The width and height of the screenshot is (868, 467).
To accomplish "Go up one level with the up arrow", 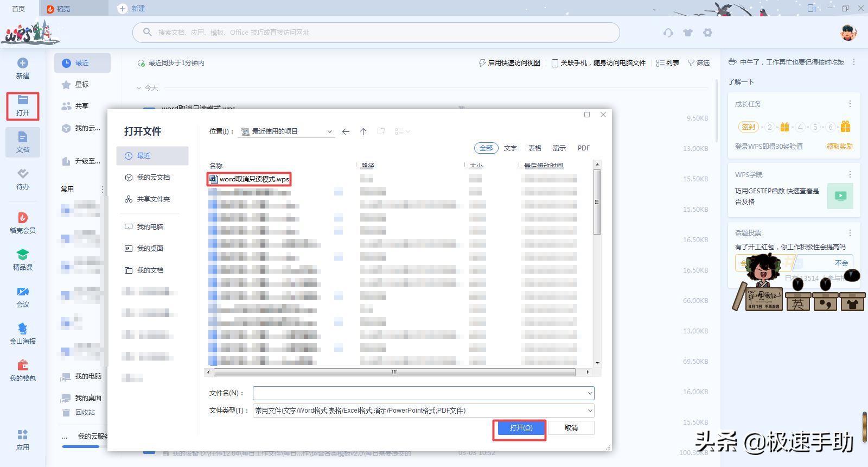I will pos(363,131).
